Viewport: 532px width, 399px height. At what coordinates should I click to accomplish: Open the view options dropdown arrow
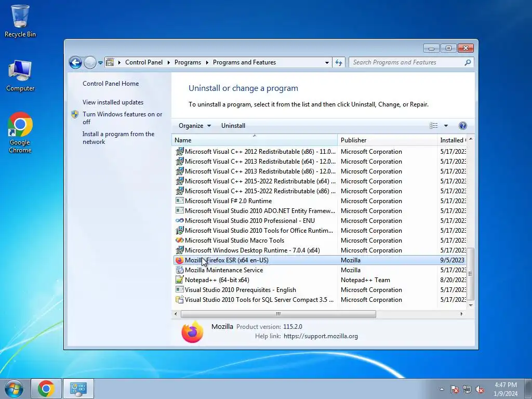[x=446, y=126]
